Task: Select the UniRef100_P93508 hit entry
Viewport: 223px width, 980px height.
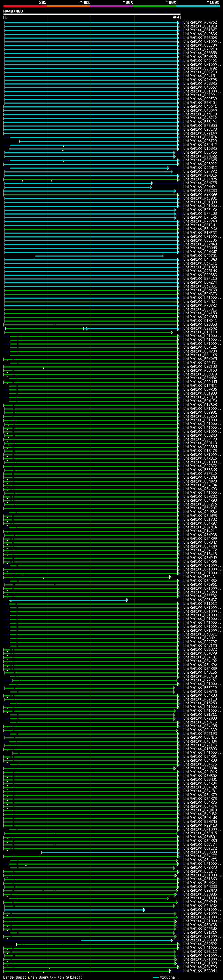Action: (200, 38)
